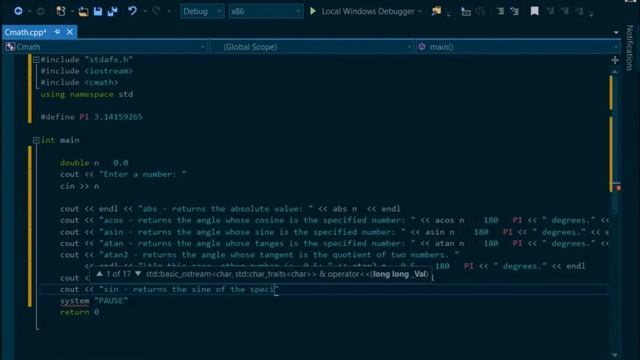
Task: Show previous overload in the tooltip
Action: tap(100, 274)
